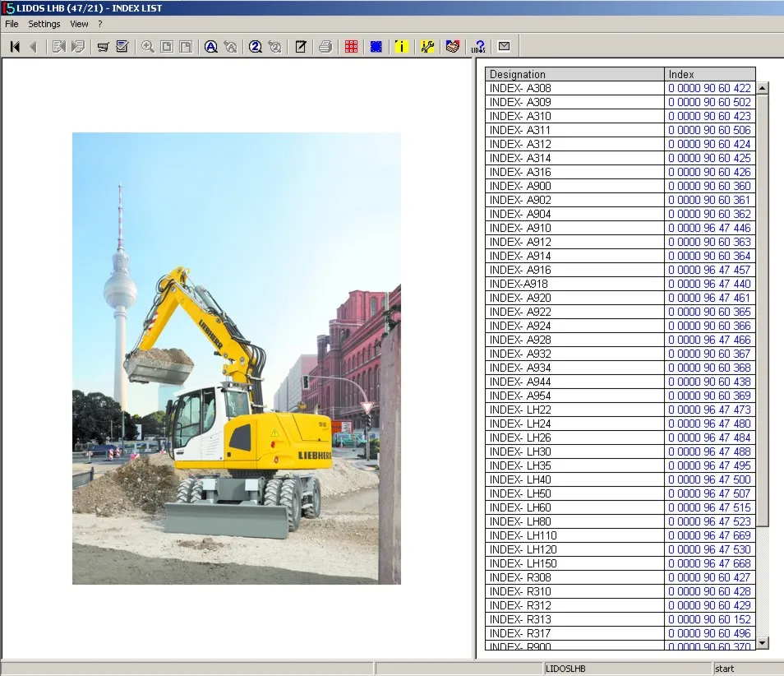The image size is (784, 676).
Task: Open the yellow wrench tools icon
Action: pyautogui.click(x=427, y=47)
